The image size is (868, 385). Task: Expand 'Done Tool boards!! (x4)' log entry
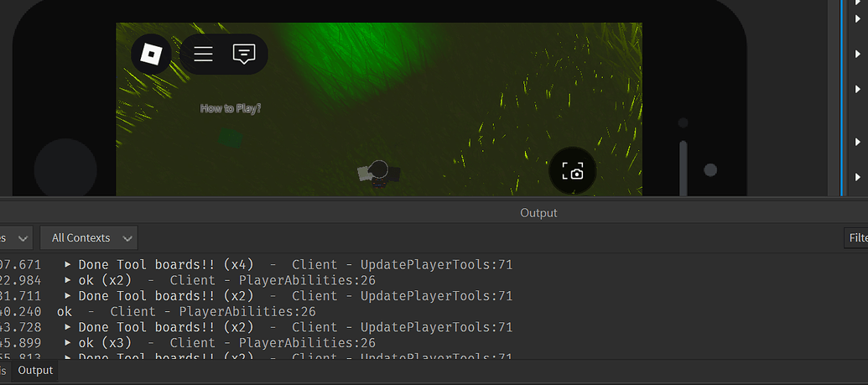[68, 265]
